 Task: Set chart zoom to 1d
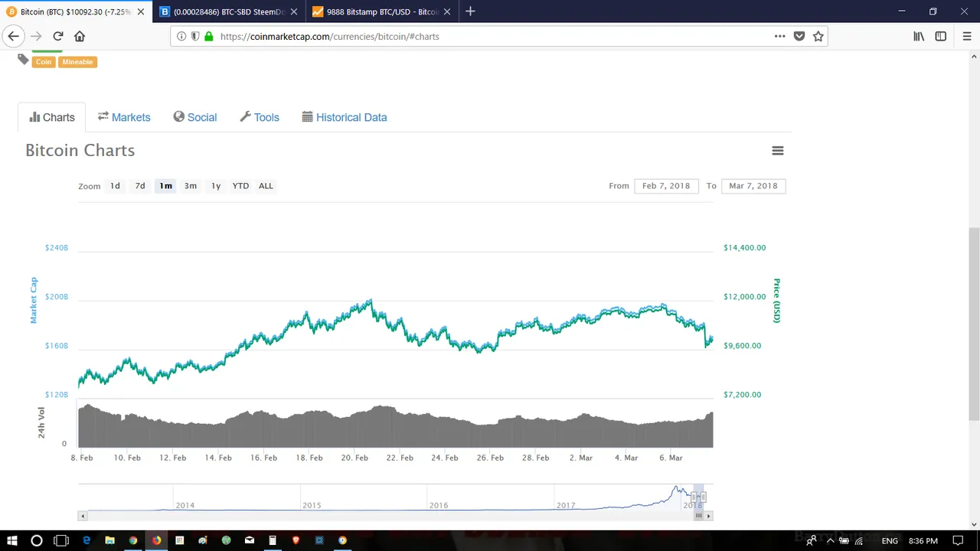115,186
